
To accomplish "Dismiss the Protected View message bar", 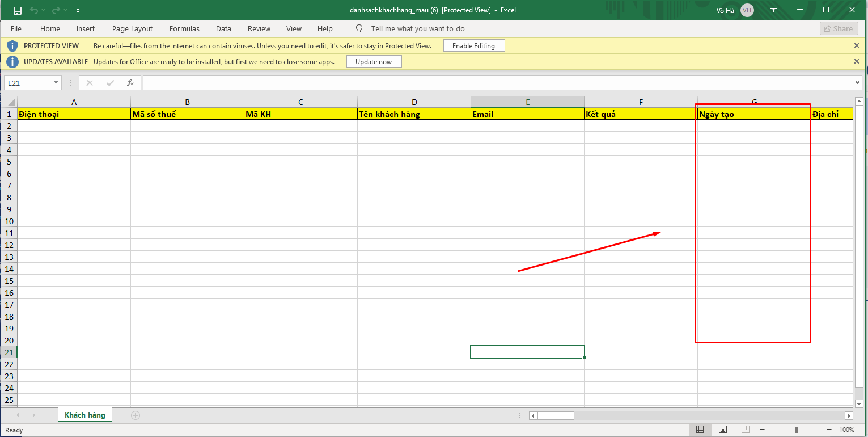I will (x=857, y=45).
